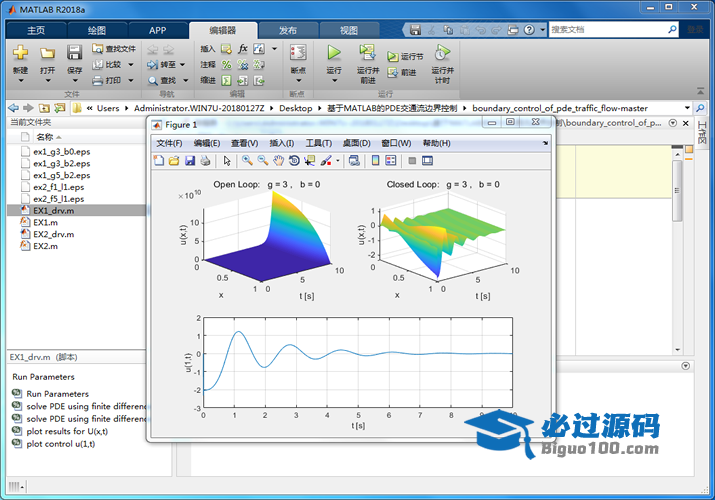This screenshot has width=715, height=500.
Task: Select the Brush data tool in Figure 1
Action: (326, 160)
